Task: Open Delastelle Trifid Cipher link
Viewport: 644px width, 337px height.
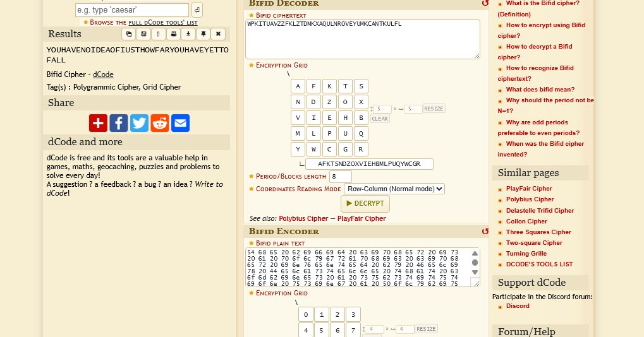Action: [540, 210]
